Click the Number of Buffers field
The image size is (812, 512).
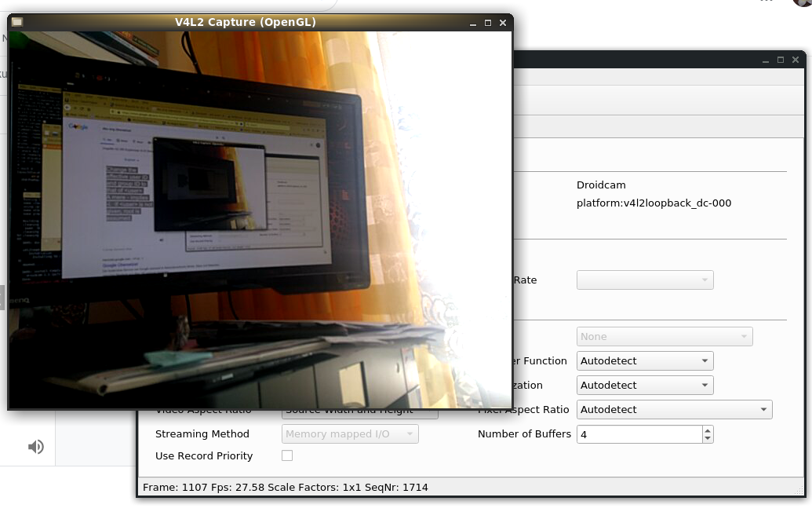[x=639, y=434]
